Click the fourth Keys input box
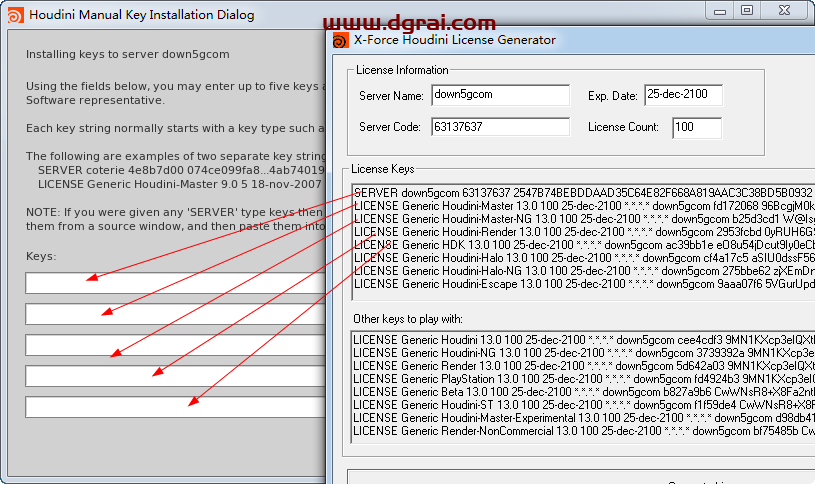This screenshot has height=484, width=815. point(176,376)
